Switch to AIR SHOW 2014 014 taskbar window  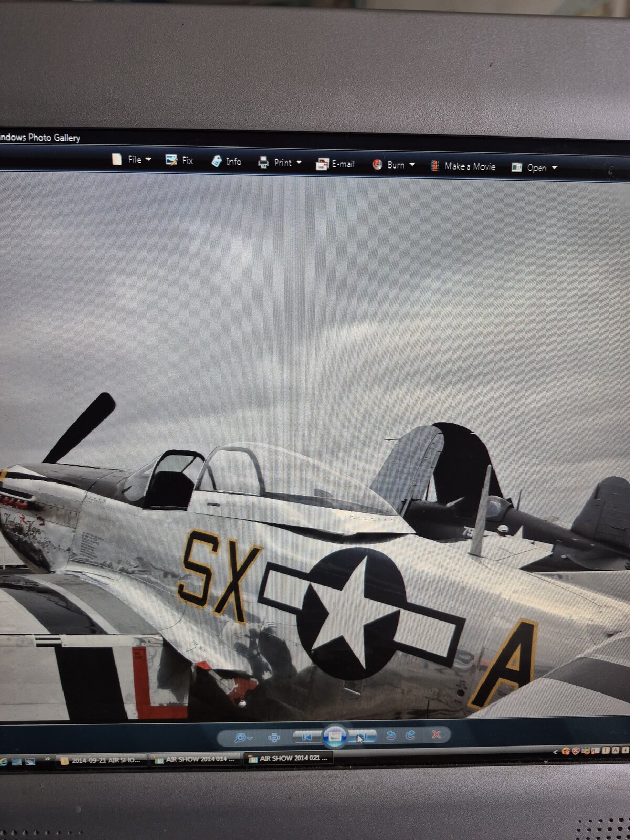(195, 759)
